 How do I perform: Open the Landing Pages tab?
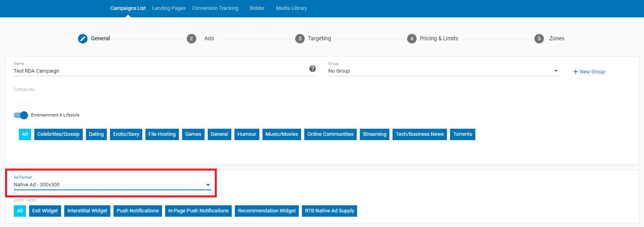pos(169,8)
